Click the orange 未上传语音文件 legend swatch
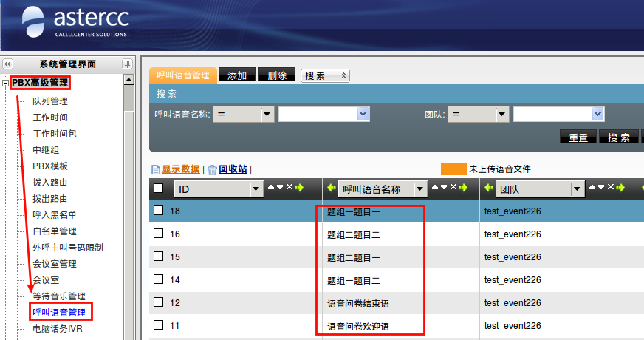The width and height of the screenshot is (644, 340). click(x=453, y=169)
